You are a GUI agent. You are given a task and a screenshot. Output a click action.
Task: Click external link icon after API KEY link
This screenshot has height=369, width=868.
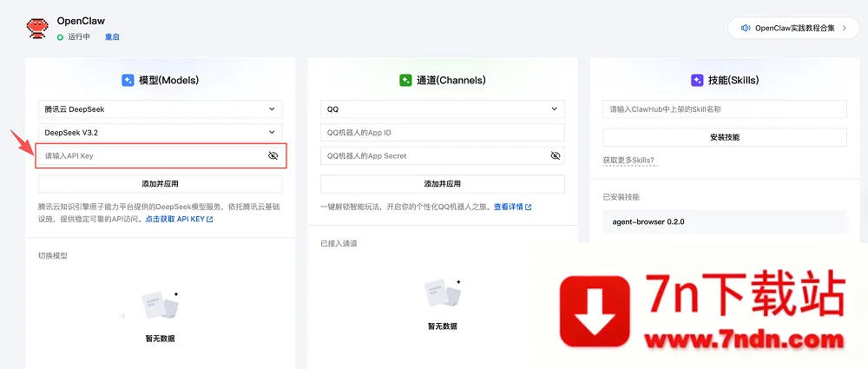210,220
